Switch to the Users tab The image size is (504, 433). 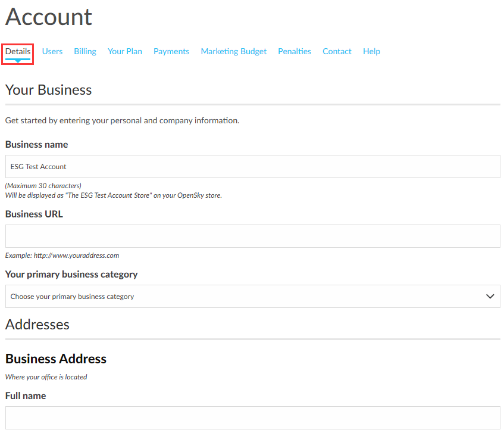tap(52, 52)
